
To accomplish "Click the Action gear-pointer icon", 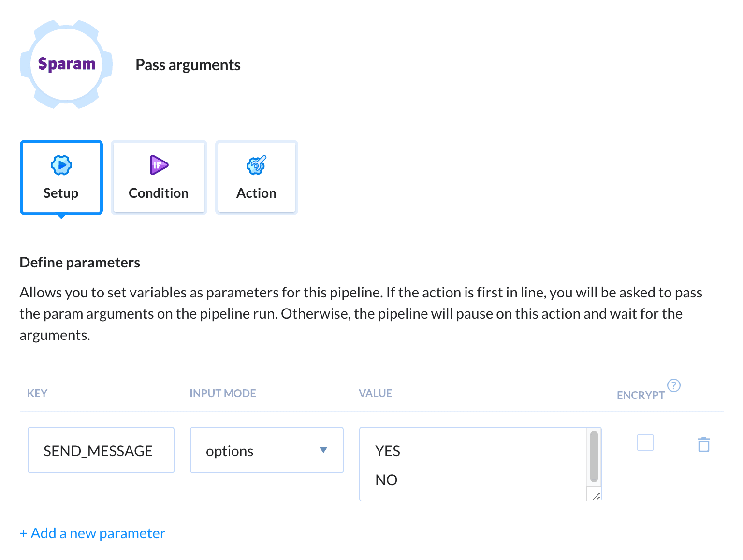I will (256, 165).
